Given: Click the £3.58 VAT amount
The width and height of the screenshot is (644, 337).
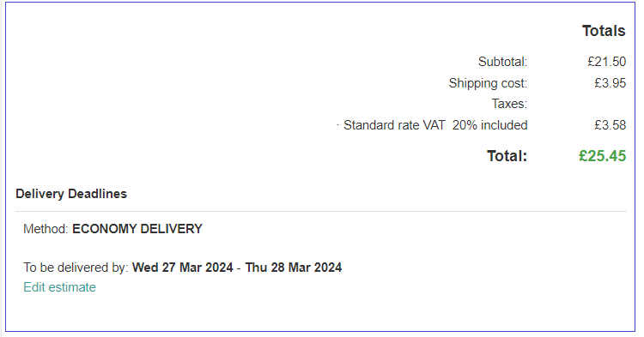Looking at the screenshot, I should point(610,125).
